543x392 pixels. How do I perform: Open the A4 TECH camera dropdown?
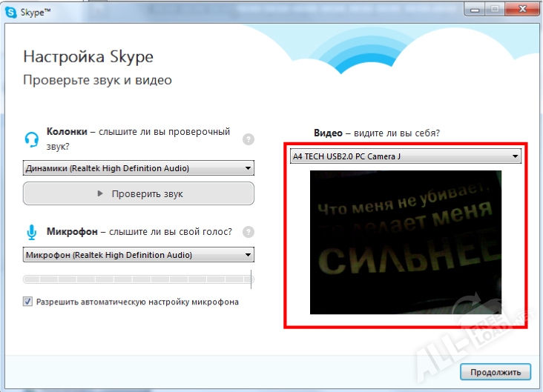point(406,156)
